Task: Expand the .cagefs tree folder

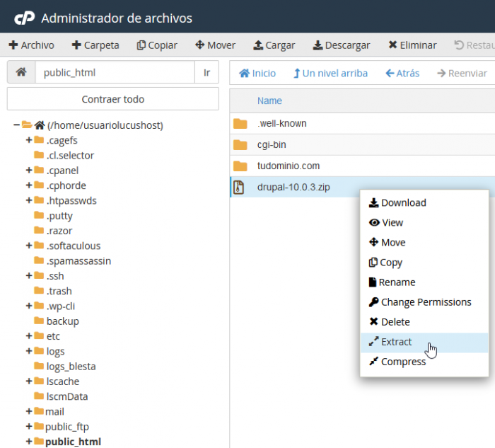Action: (x=29, y=140)
